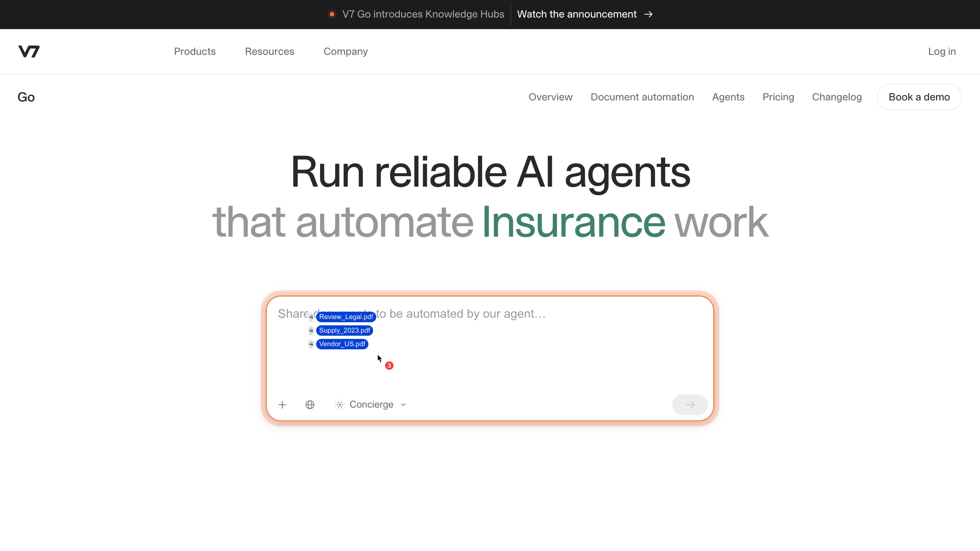Click the Log in link
This screenshot has width=980, height=551.
[942, 52]
